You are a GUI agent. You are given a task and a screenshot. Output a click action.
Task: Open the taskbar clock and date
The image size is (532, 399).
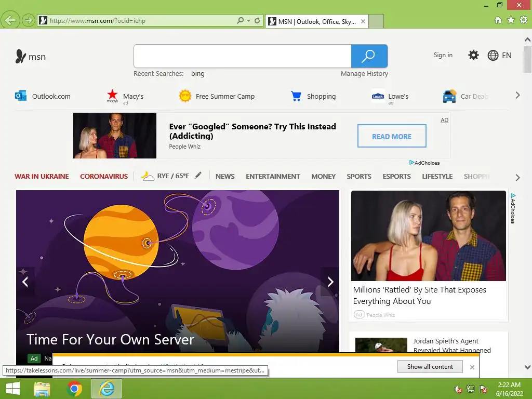pos(509,389)
